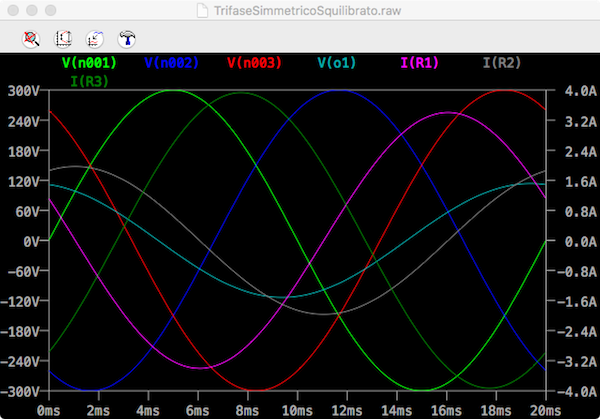The image size is (600, 419).
Task: Click the 10ms mark on the time axis
Action: pyautogui.click(x=296, y=409)
